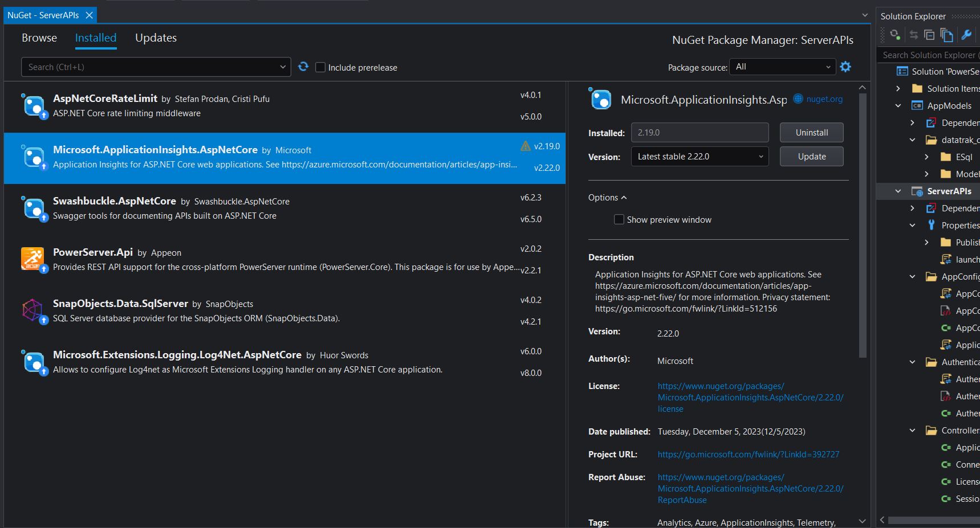Click the package search input field
This screenshot has height=528, width=980.
pos(149,67)
